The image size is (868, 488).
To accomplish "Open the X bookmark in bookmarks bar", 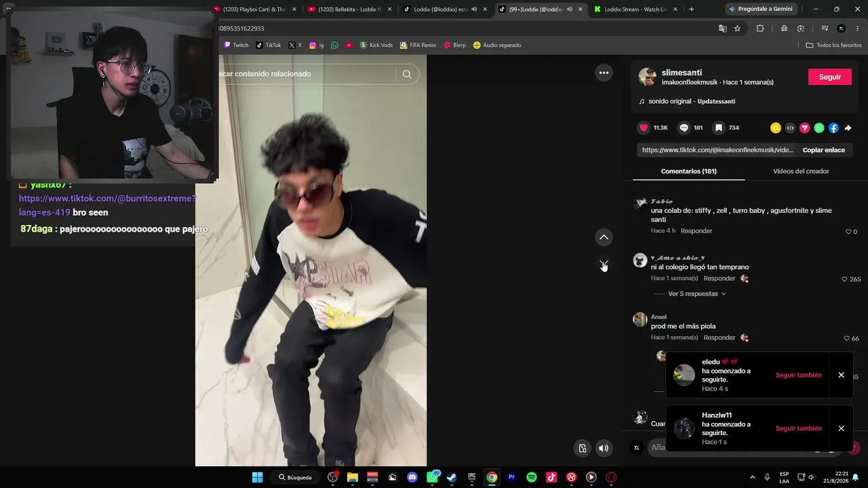I will [x=295, y=45].
